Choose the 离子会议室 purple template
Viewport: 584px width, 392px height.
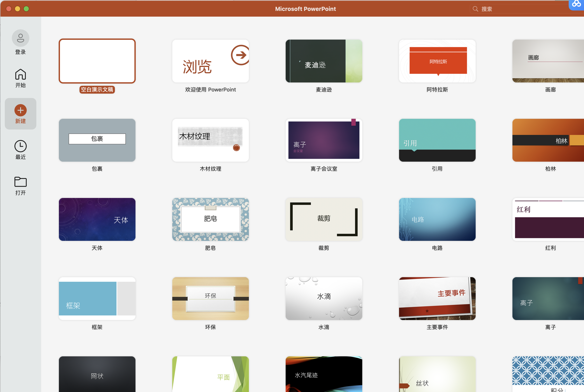click(x=324, y=140)
